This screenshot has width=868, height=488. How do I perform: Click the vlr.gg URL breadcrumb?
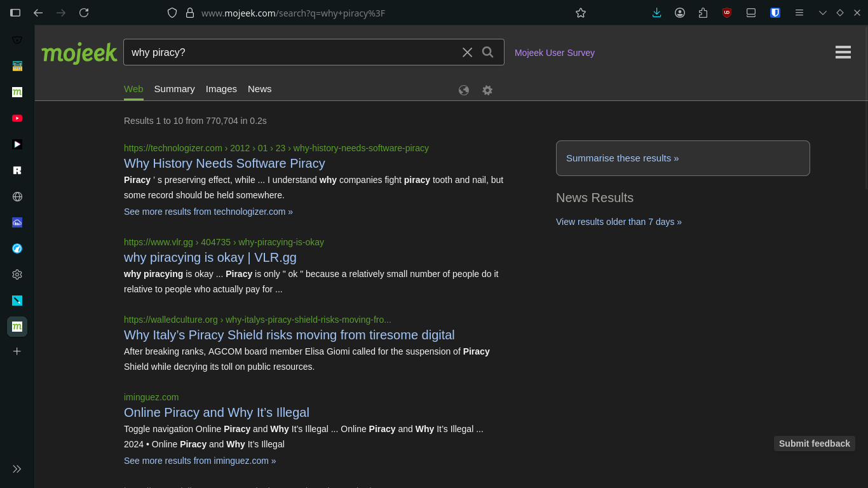pyautogui.click(x=224, y=242)
